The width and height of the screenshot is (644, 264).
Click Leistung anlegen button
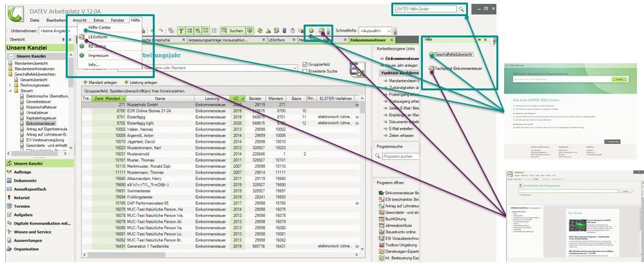pos(141,83)
